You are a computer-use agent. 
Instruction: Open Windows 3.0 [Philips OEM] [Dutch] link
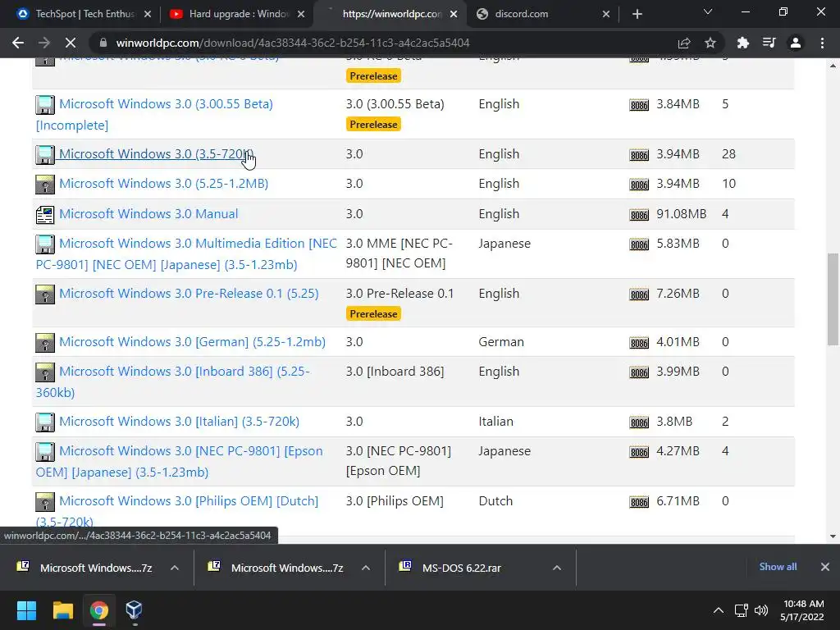pyautogui.click(x=177, y=511)
